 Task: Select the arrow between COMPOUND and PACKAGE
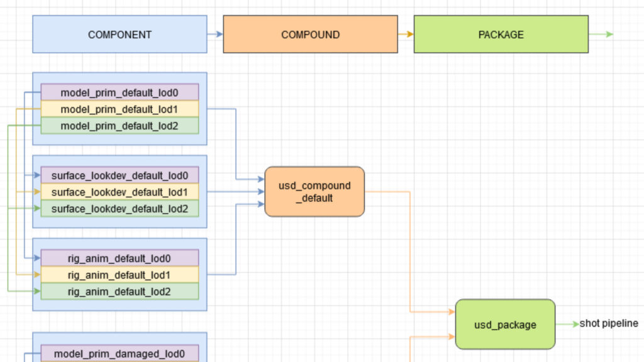[406, 35]
